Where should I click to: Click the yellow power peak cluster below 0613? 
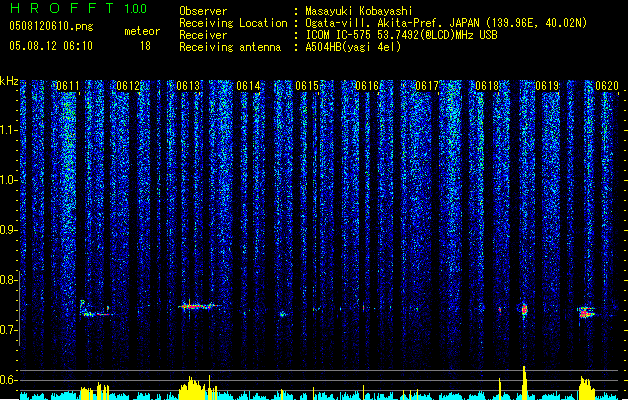point(198,388)
